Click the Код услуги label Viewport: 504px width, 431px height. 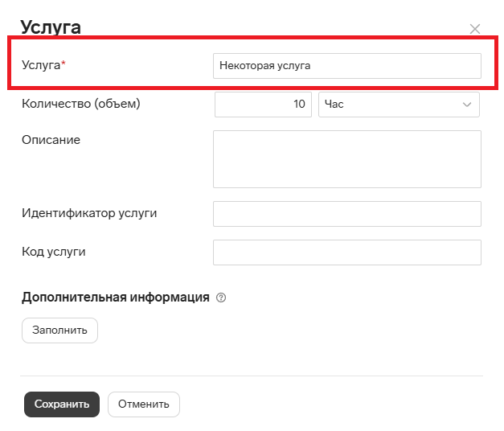point(54,252)
